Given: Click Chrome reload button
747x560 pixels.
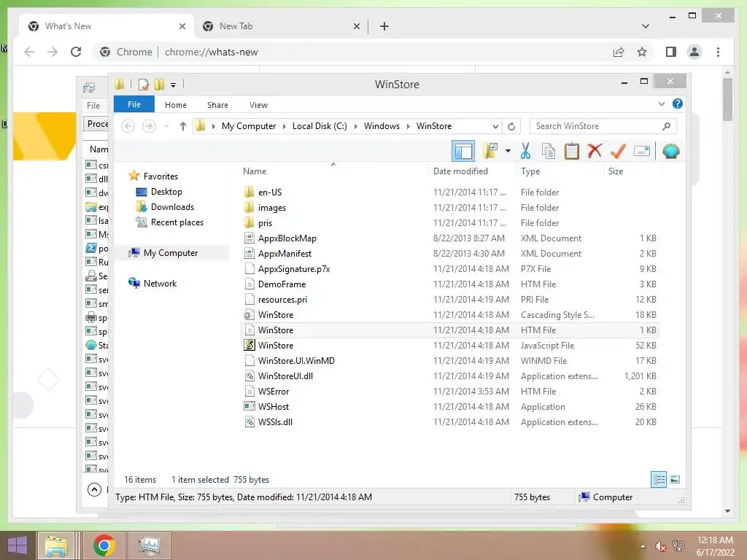Looking at the screenshot, I should (x=76, y=52).
